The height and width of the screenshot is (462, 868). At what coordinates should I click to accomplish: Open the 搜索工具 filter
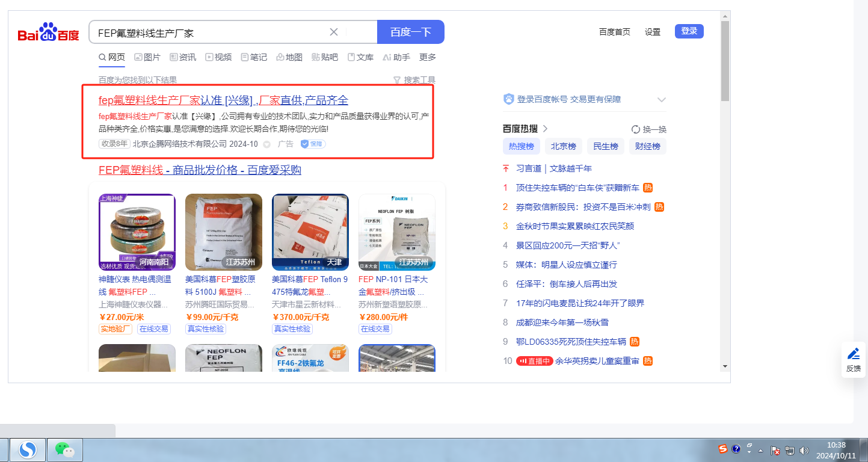click(x=414, y=80)
